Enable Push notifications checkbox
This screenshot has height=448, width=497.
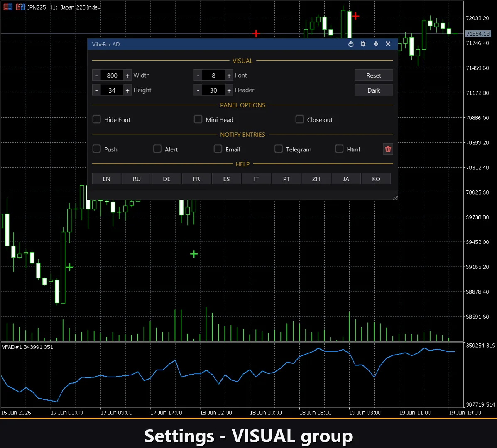pos(97,149)
